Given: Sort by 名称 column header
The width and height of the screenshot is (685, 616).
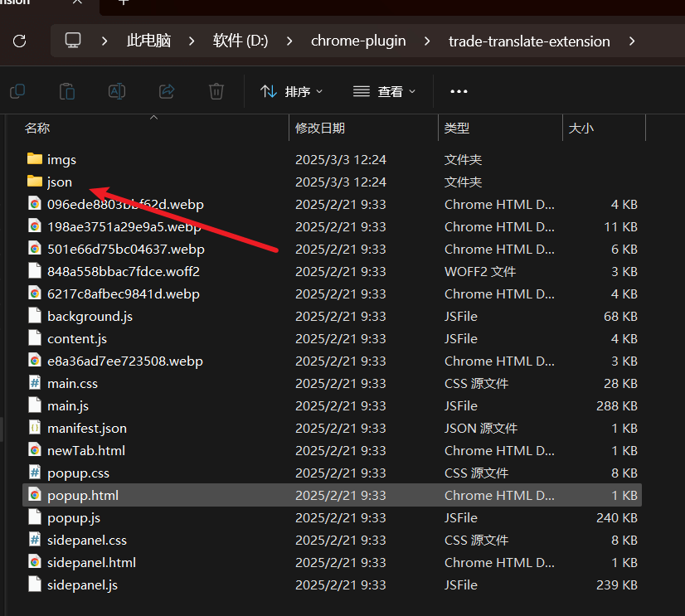Looking at the screenshot, I should click(37, 128).
